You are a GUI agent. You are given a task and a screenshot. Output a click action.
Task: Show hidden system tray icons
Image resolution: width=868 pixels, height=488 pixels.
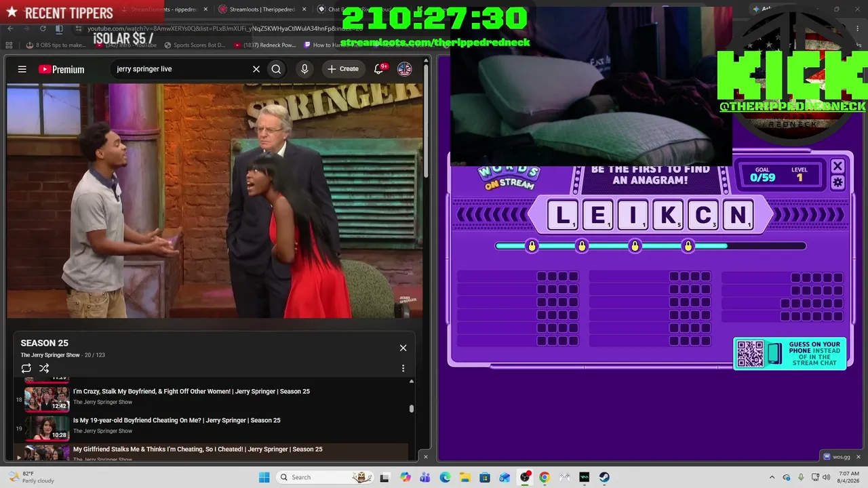[772, 477]
